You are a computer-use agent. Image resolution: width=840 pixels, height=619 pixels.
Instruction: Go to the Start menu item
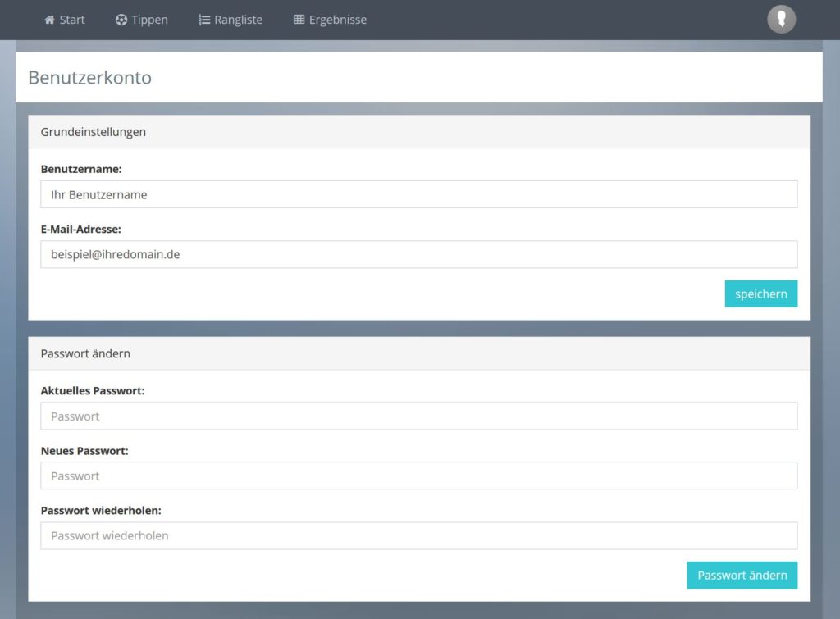click(x=72, y=20)
